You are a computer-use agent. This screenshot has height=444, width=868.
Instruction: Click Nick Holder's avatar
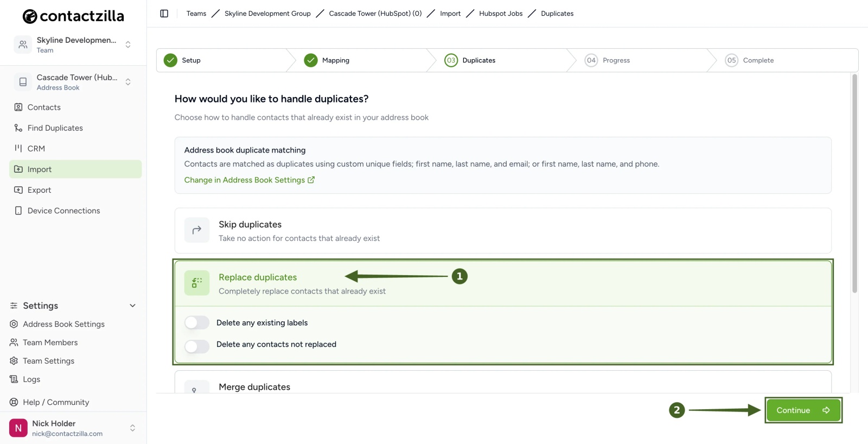(x=18, y=428)
